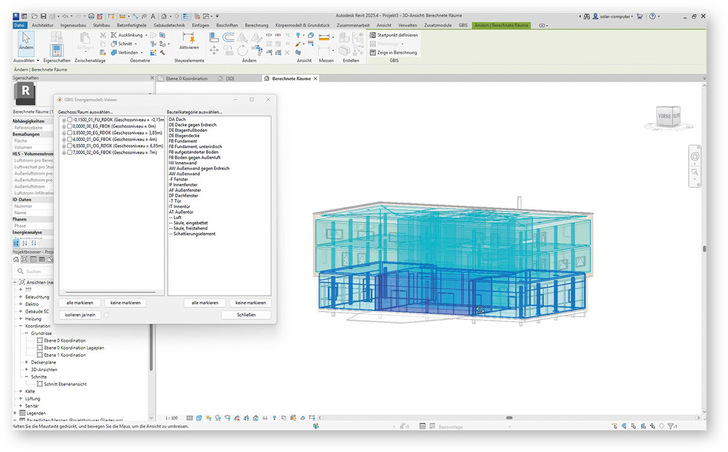
Task: Click the isolieren ja/nein button
Action: pyautogui.click(x=81, y=314)
